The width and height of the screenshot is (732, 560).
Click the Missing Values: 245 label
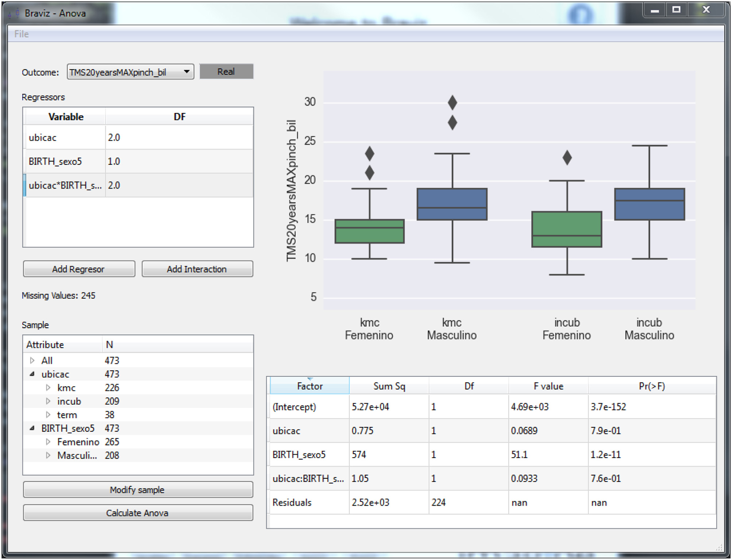[58, 296]
